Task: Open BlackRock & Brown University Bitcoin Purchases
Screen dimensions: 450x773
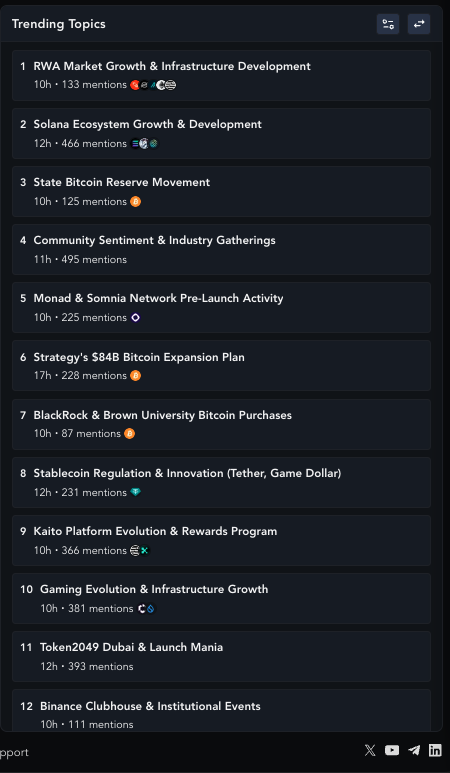Action: [x=221, y=424]
